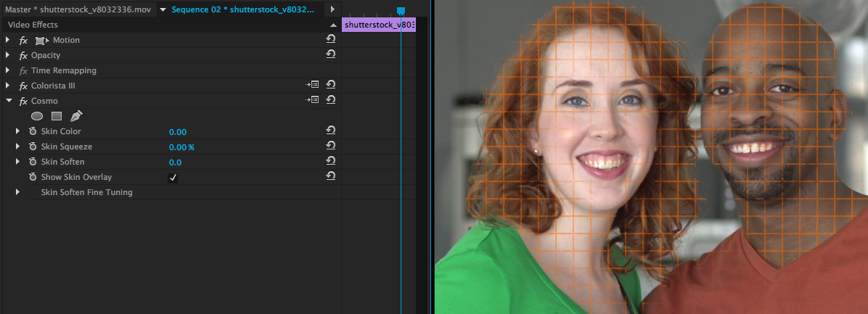The image size is (868, 314).
Task: Toggle the Cosmo fx enable icon
Action: coord(23,102)
